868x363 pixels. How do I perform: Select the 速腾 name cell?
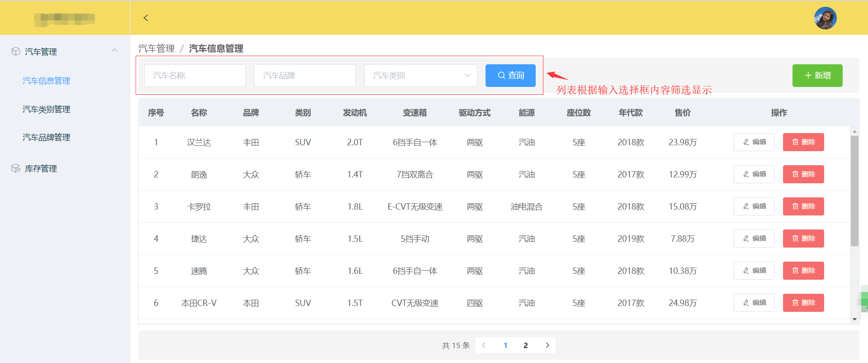pos(199,271)
